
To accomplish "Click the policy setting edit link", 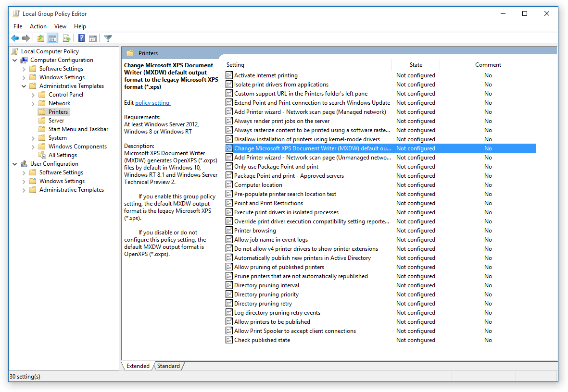I will (152, 102).
